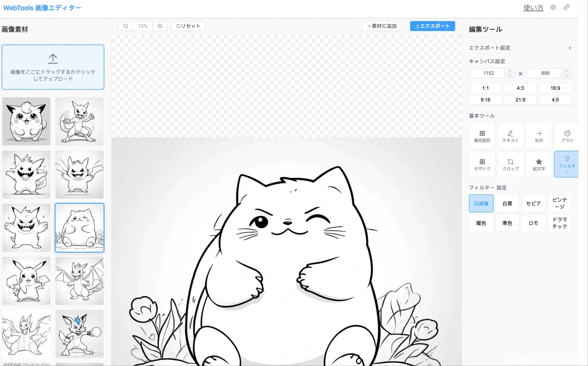Decrease canvas height with down stepper

click(567, 75)
